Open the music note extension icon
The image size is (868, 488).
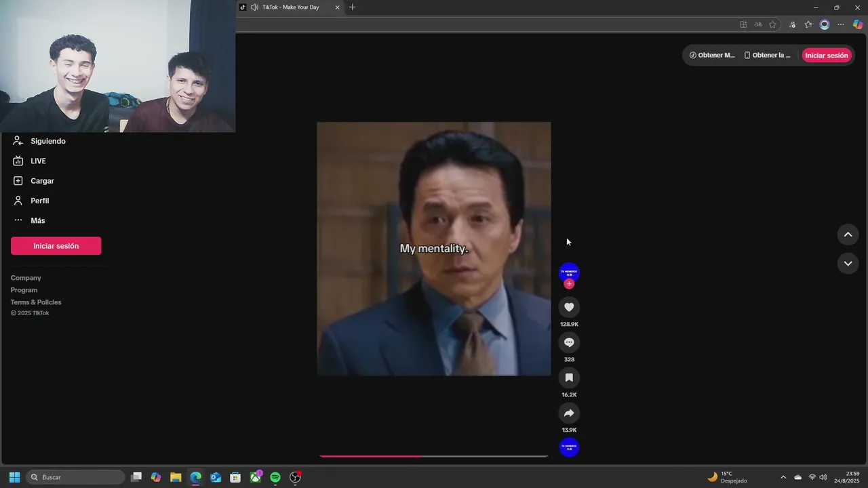[793, 24]
